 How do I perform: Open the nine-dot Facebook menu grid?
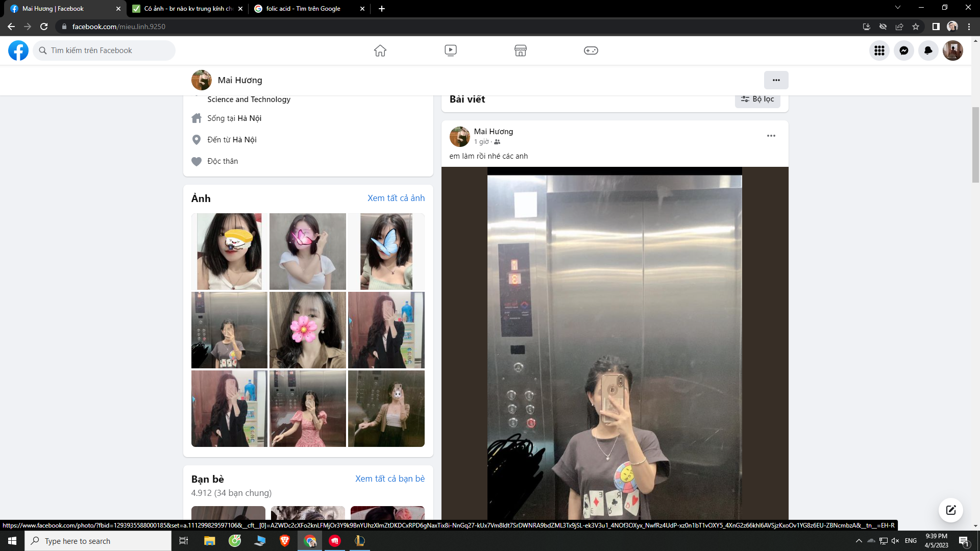[x=879, y=51]
